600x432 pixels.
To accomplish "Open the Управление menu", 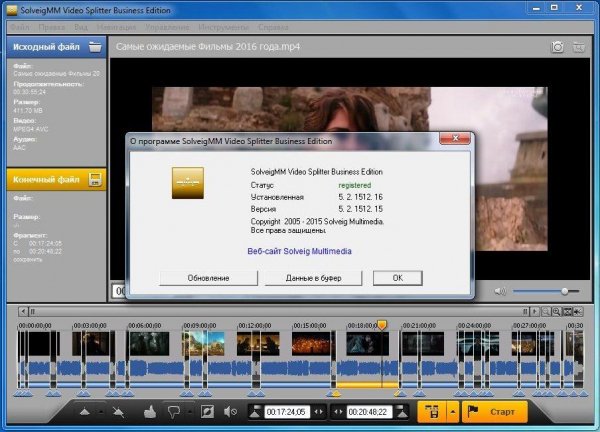I will 167,28.
